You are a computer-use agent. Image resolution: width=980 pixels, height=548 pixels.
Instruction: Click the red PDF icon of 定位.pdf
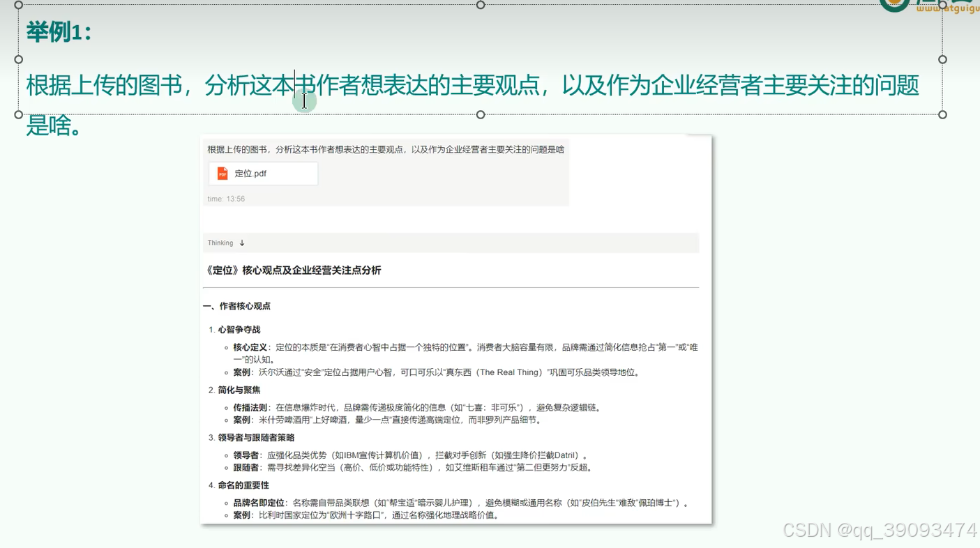(223, 174)
